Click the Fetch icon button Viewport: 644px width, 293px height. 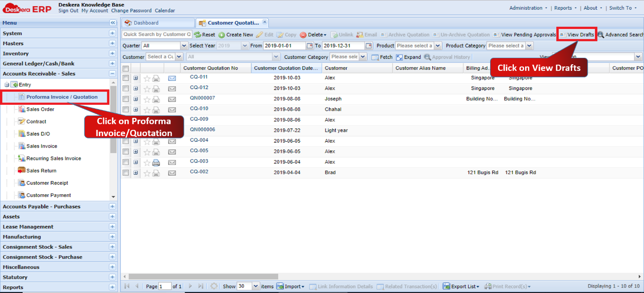coord(375,57)
